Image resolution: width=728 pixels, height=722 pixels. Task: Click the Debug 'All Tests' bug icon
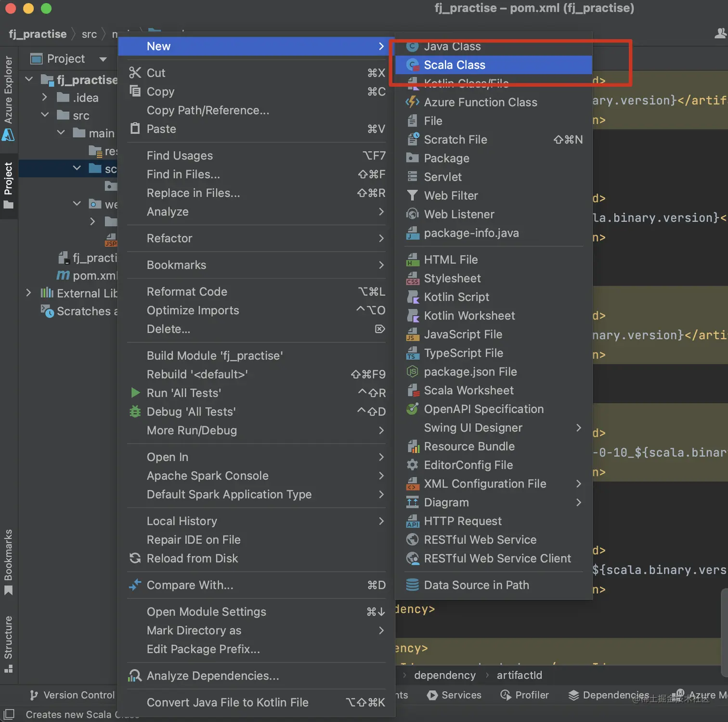(135, 412)
